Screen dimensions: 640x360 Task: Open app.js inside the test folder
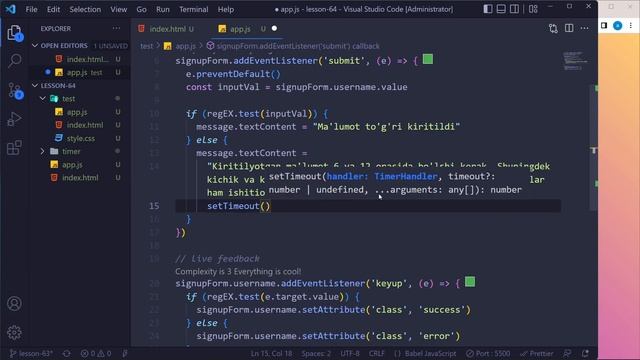tap(80, 112)
